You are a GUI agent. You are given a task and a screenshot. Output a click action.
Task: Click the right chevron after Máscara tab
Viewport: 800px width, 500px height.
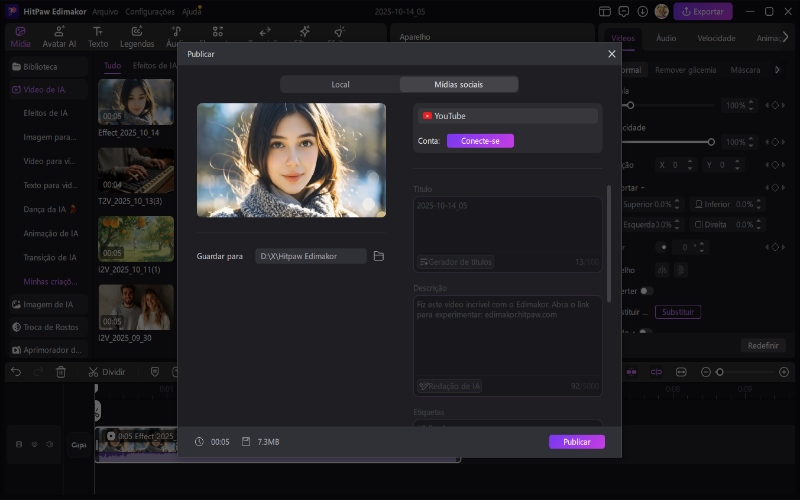tap(777, 70)
